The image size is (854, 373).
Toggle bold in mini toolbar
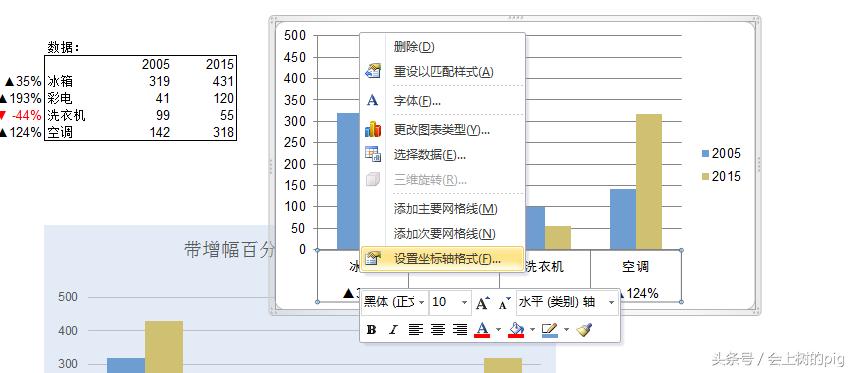tap(371, 329)
